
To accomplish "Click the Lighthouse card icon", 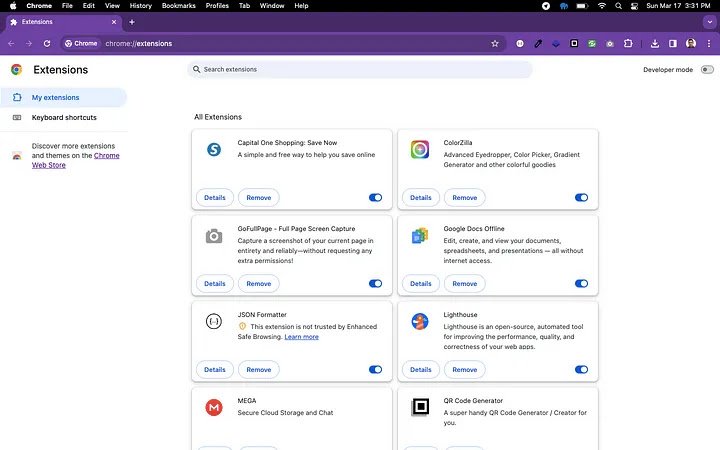I will click(x=420, y=321).
